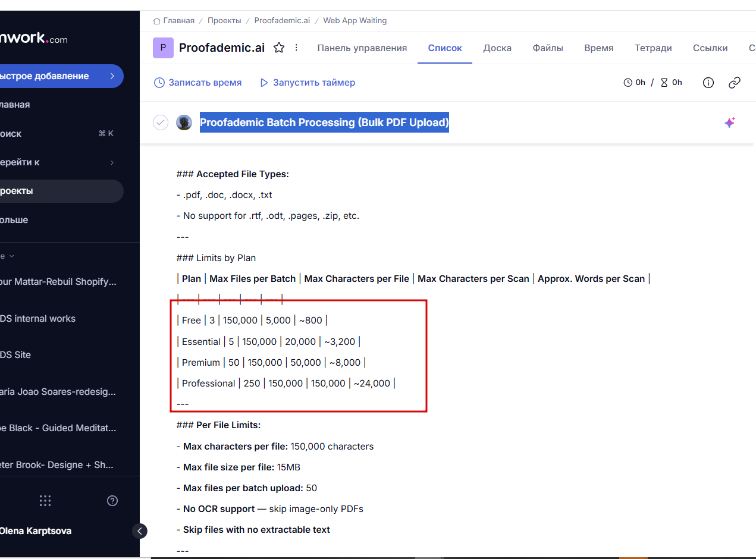Switch to the Доска tab
This screenshot has width=756, height=559.
click(497, 48)
